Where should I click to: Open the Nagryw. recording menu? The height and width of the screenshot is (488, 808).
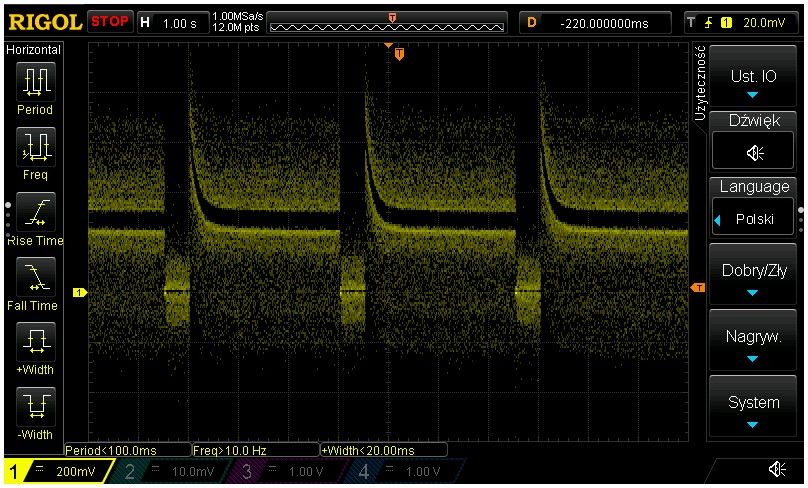point(753,341)
